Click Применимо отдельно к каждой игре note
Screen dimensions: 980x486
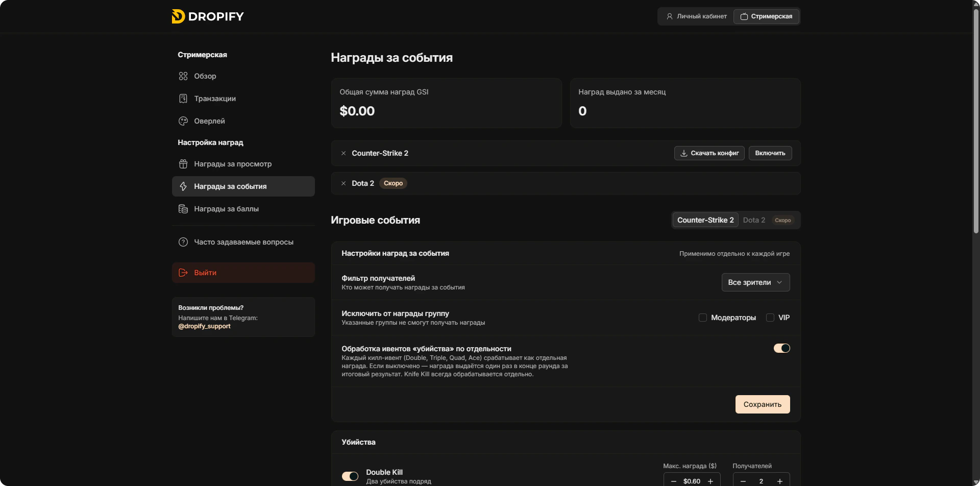[734, 254]
